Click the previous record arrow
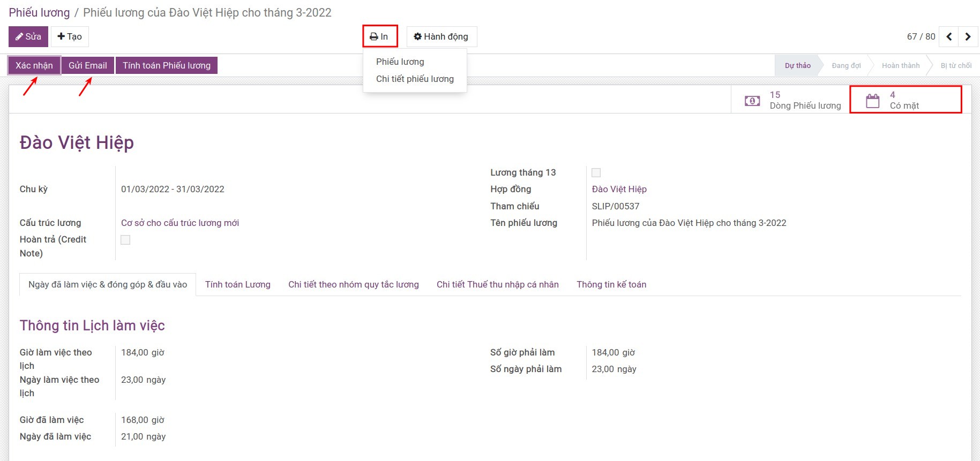The image size is (980, 461). pos(949,36)
